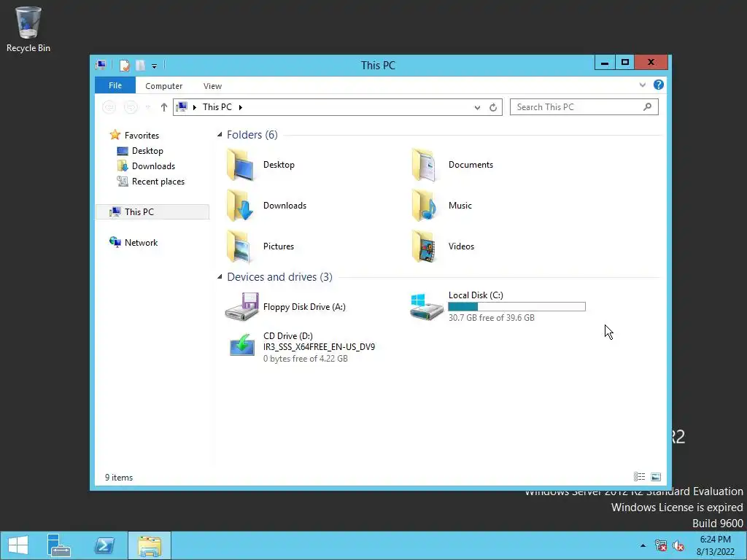Image resolution: width=747 pixels, height=560 pixels.
Task: Click the system icon in the title bar
Action: click(x=101, y=65)
